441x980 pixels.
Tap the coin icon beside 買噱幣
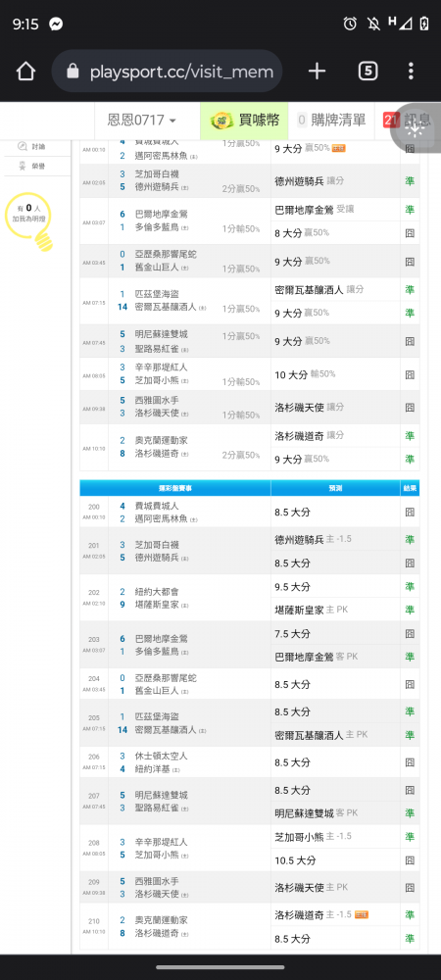click(x=221, y=120)
